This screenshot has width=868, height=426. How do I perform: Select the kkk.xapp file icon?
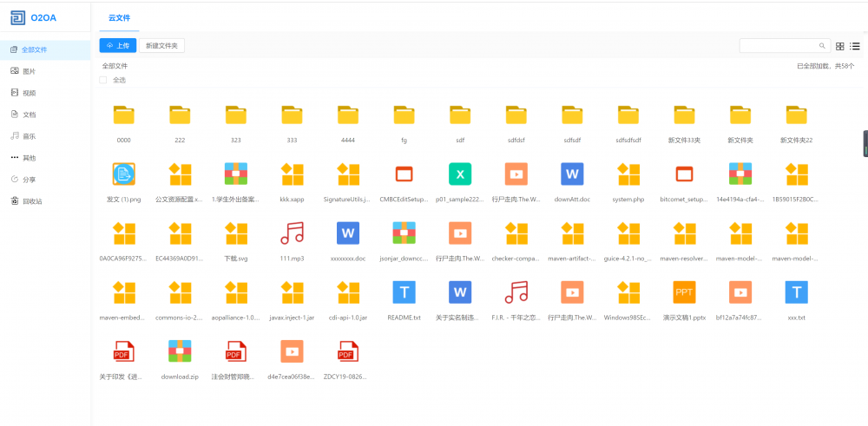coord(292,174)
